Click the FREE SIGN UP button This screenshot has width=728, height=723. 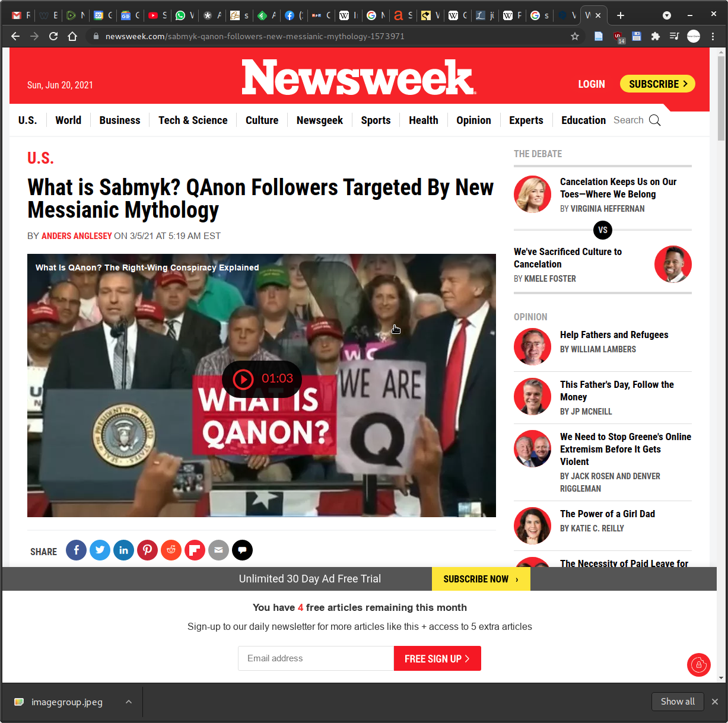click(x=437, y=658)
